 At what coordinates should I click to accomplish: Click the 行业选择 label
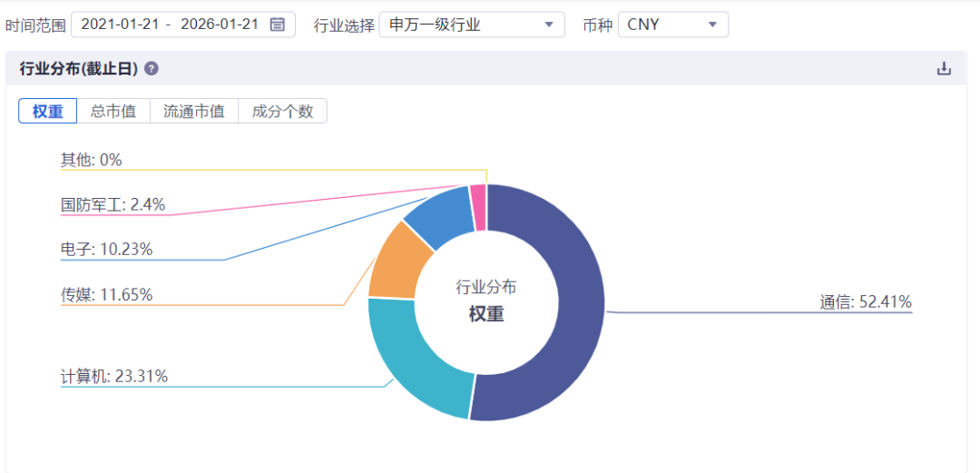[344, 25]
